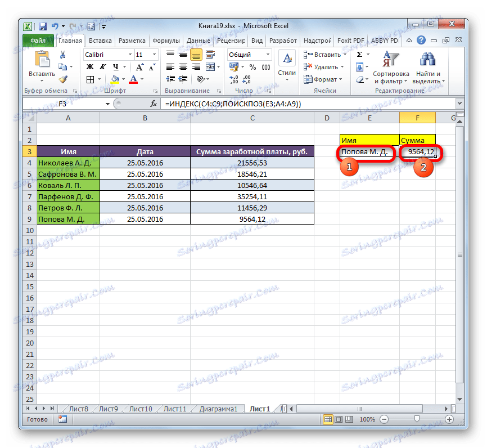487x448 pixels.
Task: Click the Font color red A icon
Action: [133, 79]
